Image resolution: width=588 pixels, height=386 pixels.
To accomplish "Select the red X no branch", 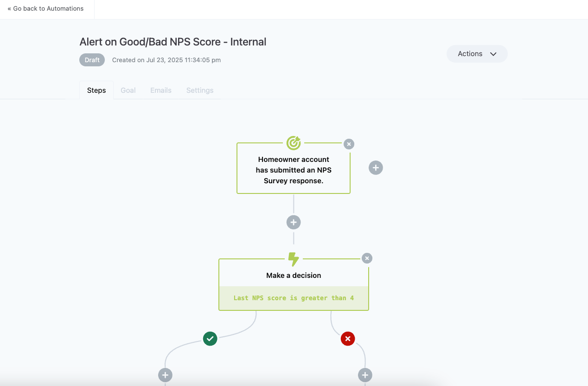I will [348, 339].
